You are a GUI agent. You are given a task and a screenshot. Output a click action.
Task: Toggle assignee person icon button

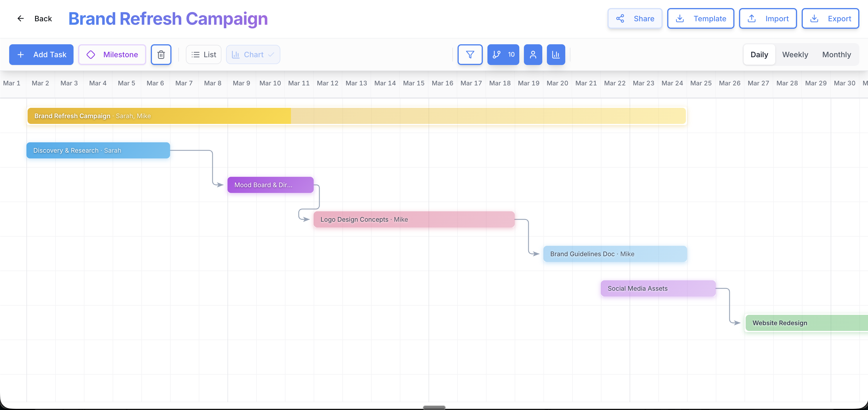click(533, 55)
